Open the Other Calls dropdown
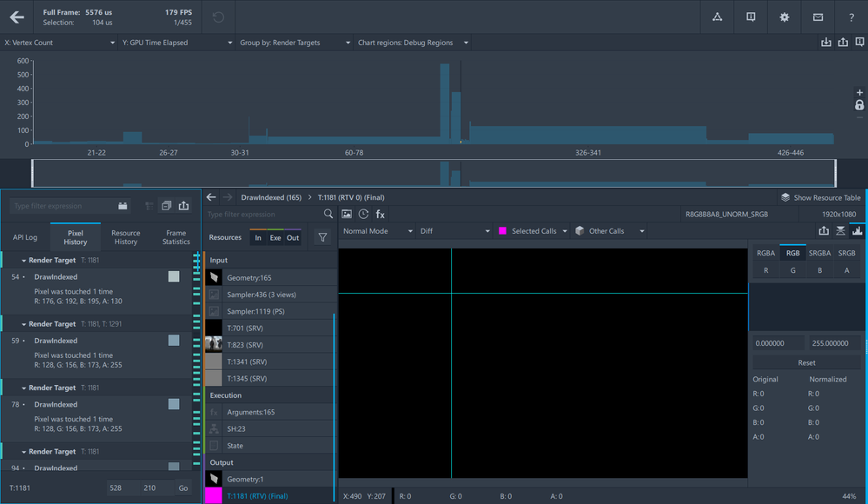The height and width of the screenshot is (504, 868). (x=610, y=231)
